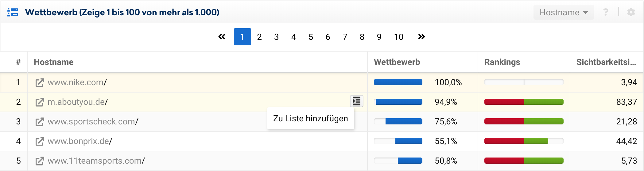644x171 pixels.
Task: Jump back with the double left chevron
Action: click(222, 37)
